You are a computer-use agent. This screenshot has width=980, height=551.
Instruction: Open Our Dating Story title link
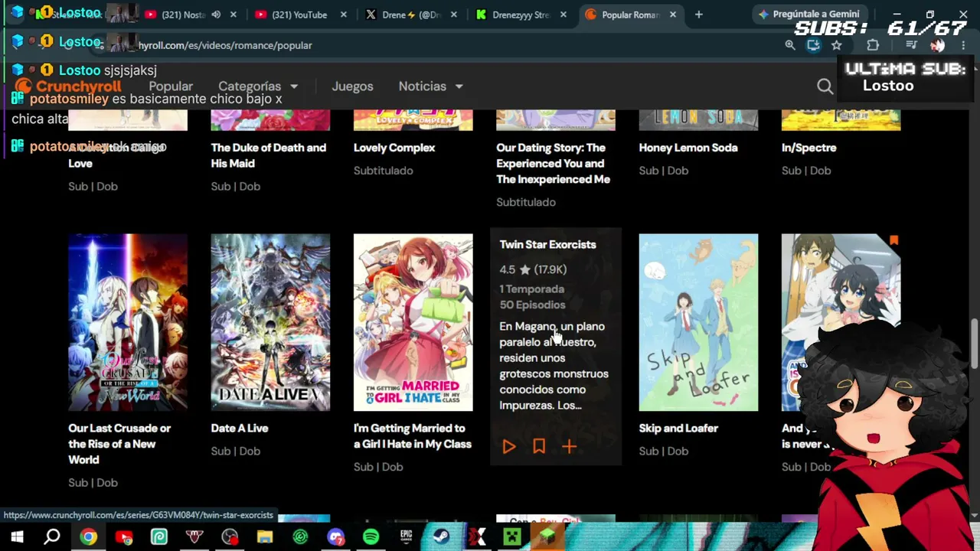[x=553, y=163]
